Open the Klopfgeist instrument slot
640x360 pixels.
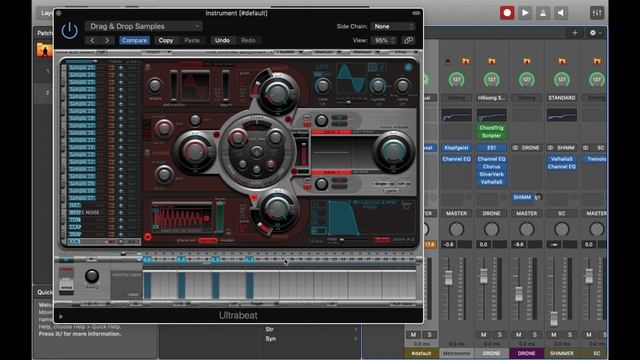(x=456, y=148)
